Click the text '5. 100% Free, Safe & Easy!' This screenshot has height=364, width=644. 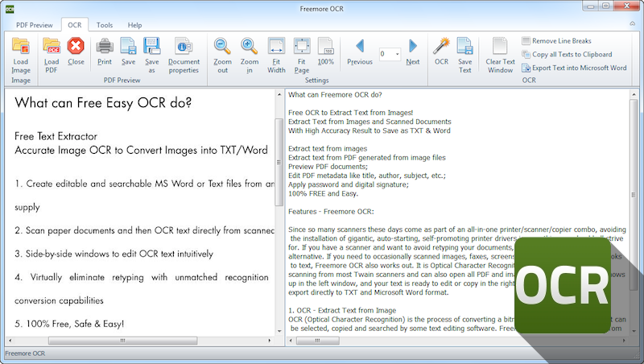pyautogui.click(x=69, y=325)
